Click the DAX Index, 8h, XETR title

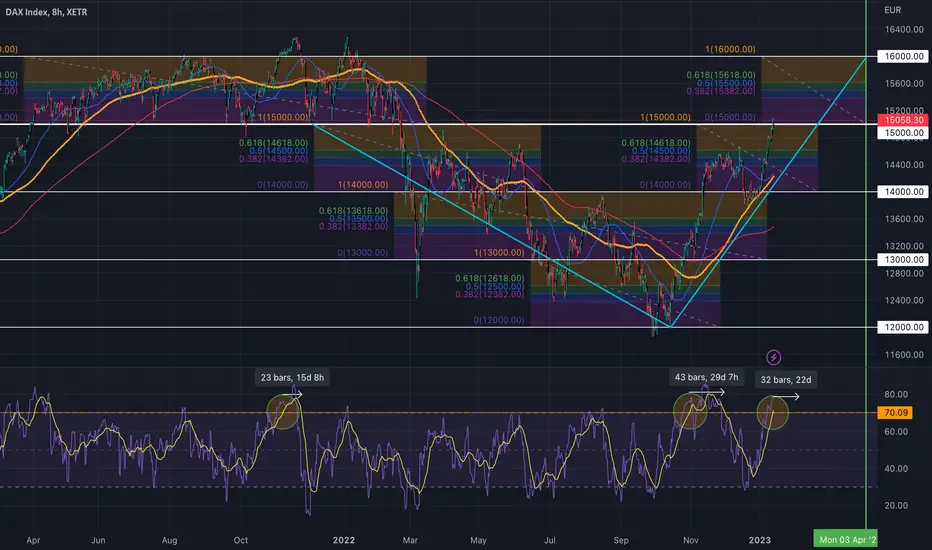(46, 12)
